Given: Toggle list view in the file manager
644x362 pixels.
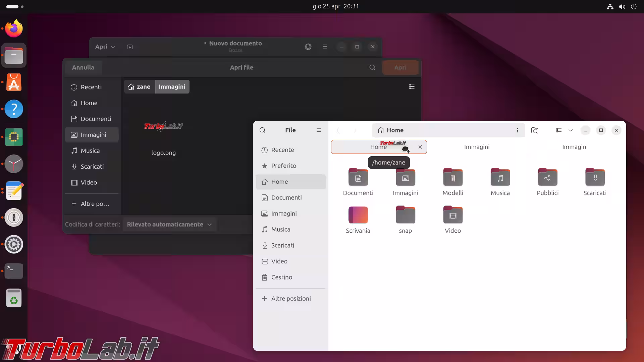Looking at the screenshot, I should click(559, 130).
